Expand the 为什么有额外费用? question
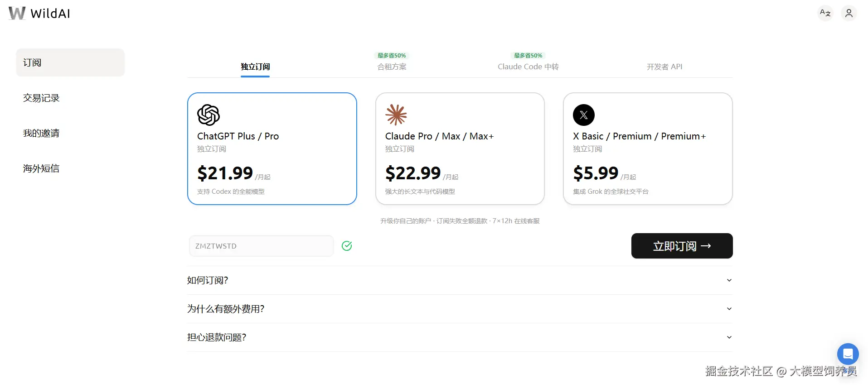Image resolution: width=868 pixels, height=388 pixels. click(460, 309)
